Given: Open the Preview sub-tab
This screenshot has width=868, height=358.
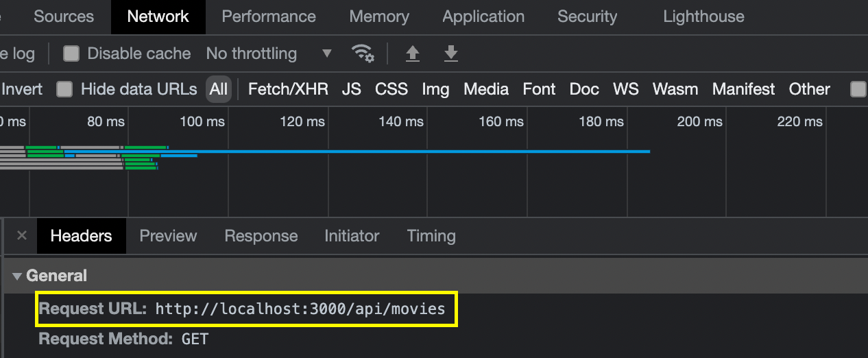Looking at the screenshot, I should (x=168, y=236).
